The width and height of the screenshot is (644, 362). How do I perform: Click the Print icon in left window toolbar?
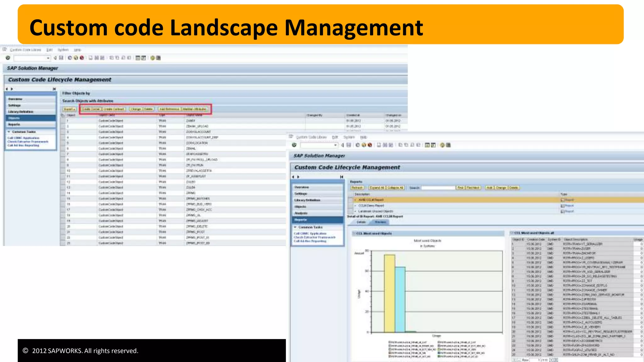91,58
